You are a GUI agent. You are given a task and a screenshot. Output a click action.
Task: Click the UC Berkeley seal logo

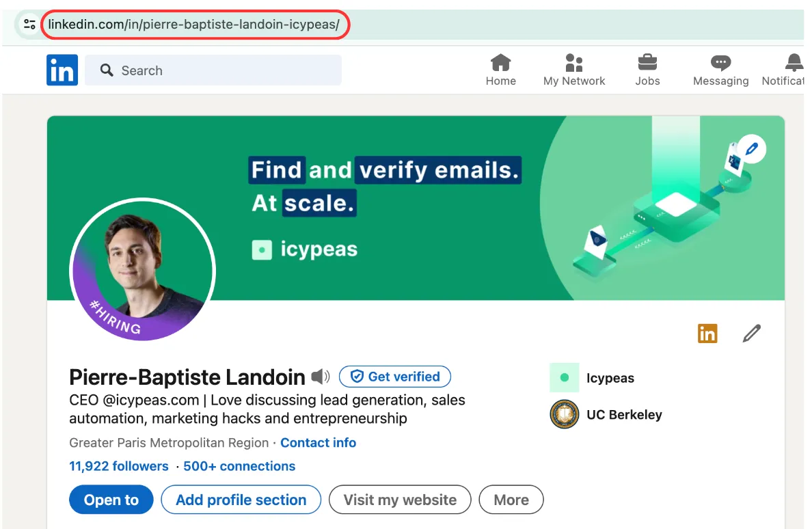(x=564, y=415)
